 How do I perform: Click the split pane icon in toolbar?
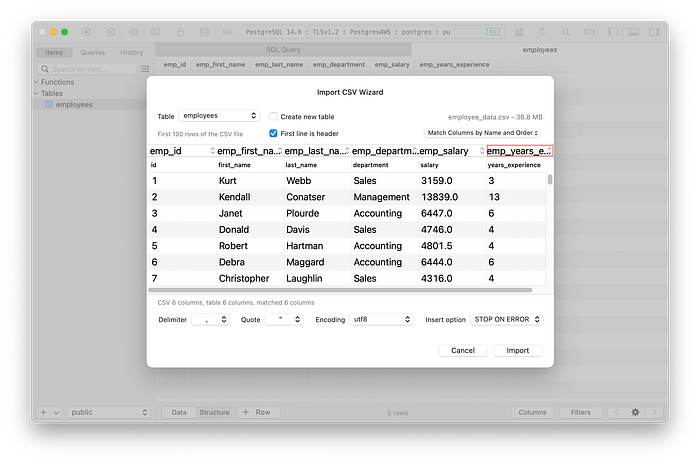tap(589, 32)
